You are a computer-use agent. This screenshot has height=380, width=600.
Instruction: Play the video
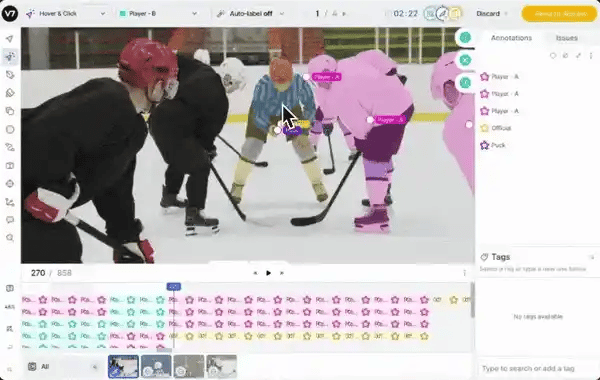tap(268, 273)
